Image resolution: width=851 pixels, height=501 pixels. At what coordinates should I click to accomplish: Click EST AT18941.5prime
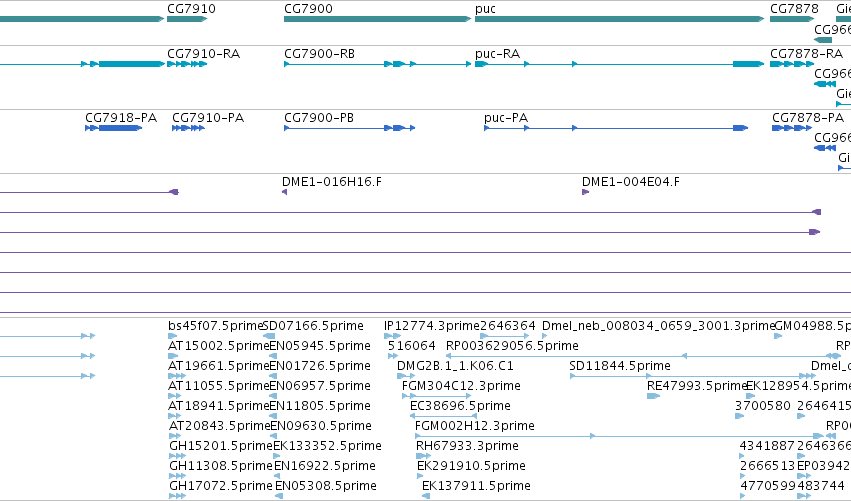click(219, 406)
